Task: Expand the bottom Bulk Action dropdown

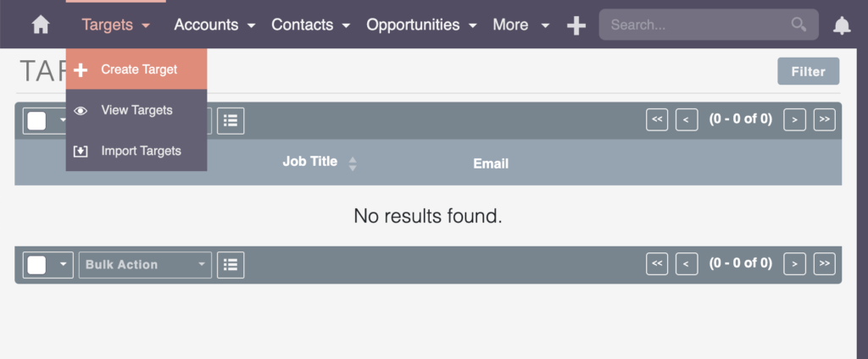Action: coord(145,265)
